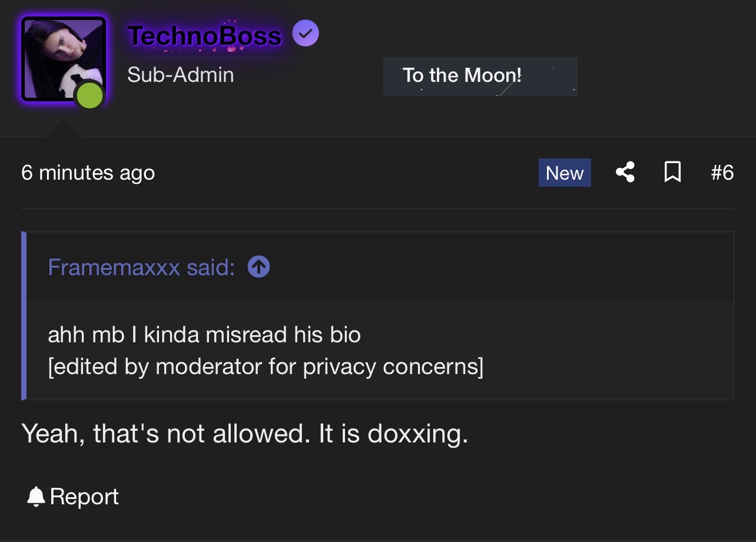The height and width of the screenshot is (542, 756).
Task: Bookmark this post with the bookmark icon
Action: pyautogui.click(x=672, y=173)
